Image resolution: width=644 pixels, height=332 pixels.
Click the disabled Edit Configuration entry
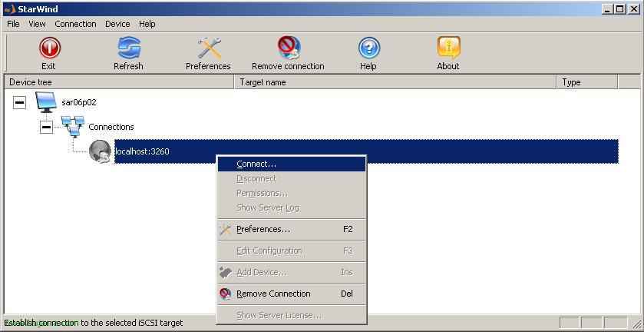pos(291,251)
